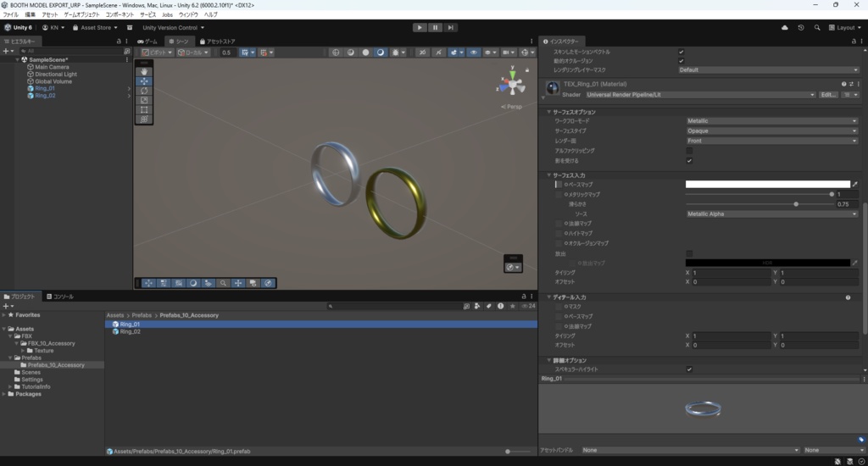Viewport: 868px width, 466px height.
Task: Enable the emission checkbox
Action: 689,253
